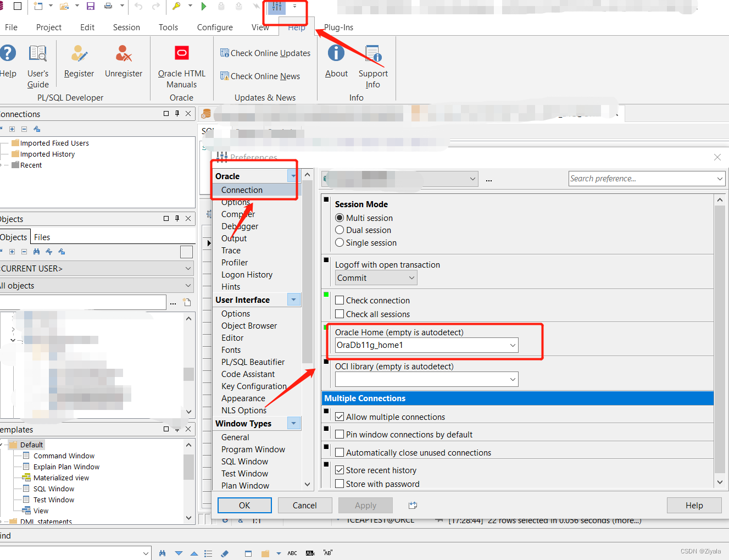
Task: Open the OCI library dropdown
Action: (513, 379)
